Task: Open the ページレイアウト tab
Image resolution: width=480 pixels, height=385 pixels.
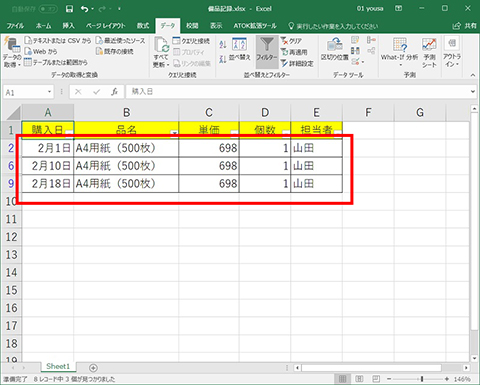Action: point(105,26)
